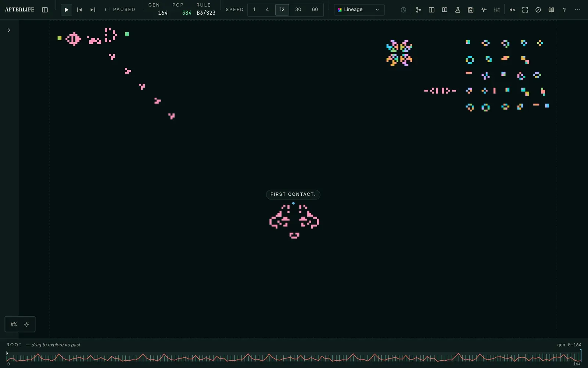Click the PAUSED status indicator

[x=120, y=10]
